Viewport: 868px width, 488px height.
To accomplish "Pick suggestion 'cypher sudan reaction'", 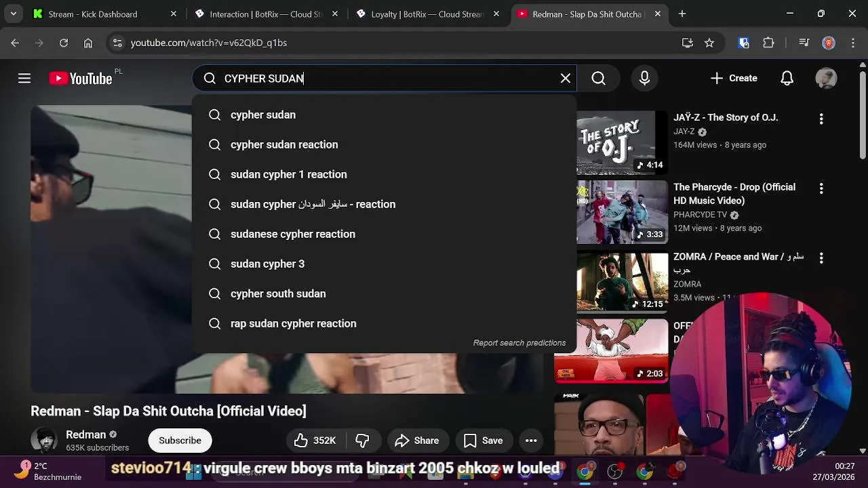I will pos(384,144).
